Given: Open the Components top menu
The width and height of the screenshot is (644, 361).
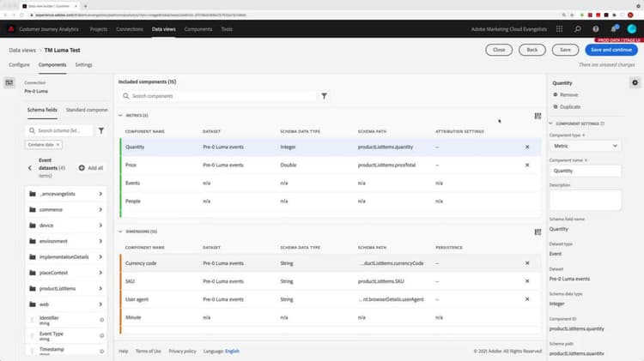Looking at the screenshot, I should pyautogui.click(x=198, y=29).
